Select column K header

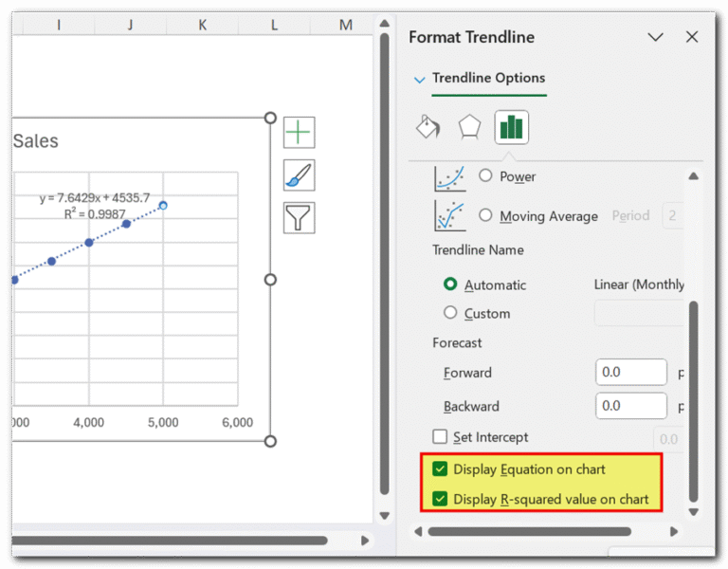tap(203, 24)
